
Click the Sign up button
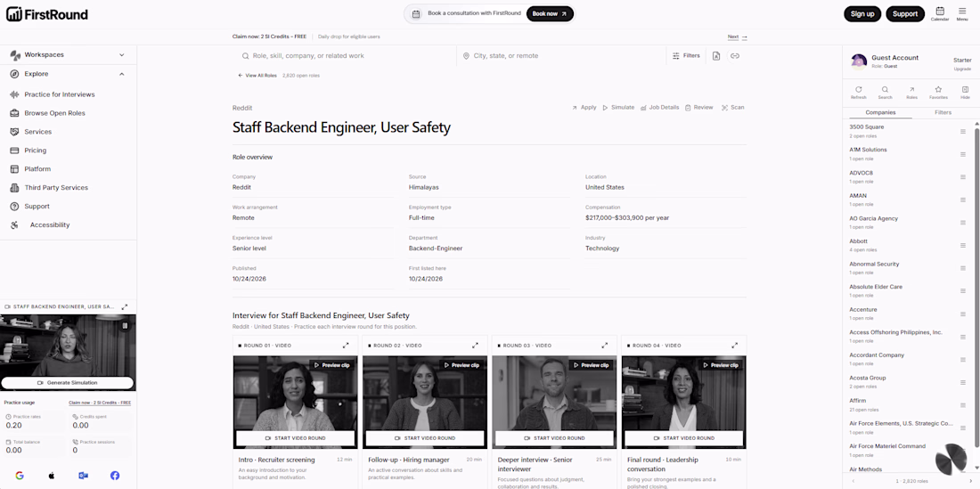tap(862, 13)
